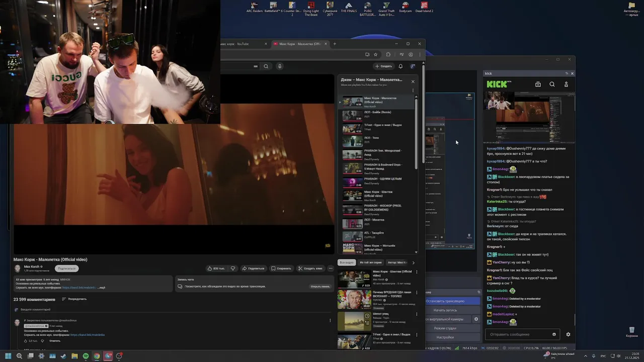Subscribe with the Подписаться button
This screenshot has width=644, height=362.
coord(66,268)
